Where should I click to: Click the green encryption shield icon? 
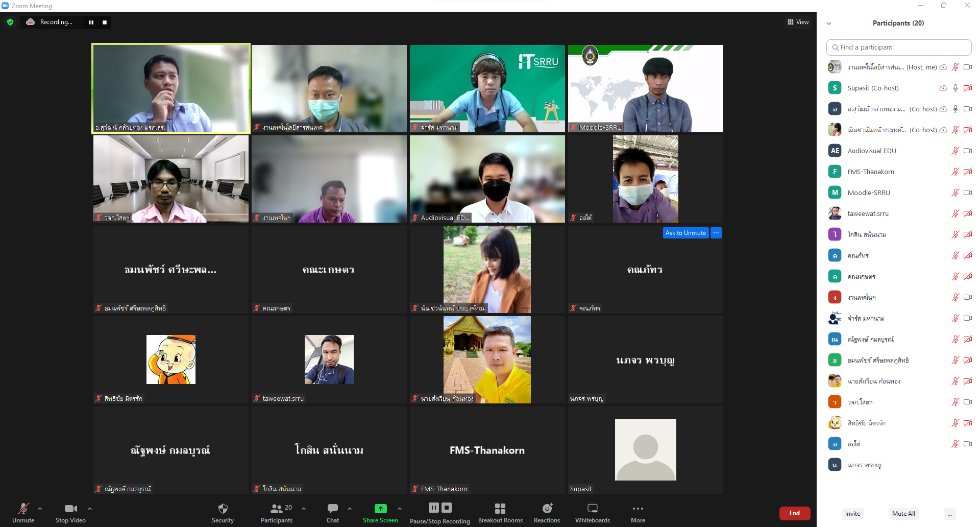pos(10,22)
